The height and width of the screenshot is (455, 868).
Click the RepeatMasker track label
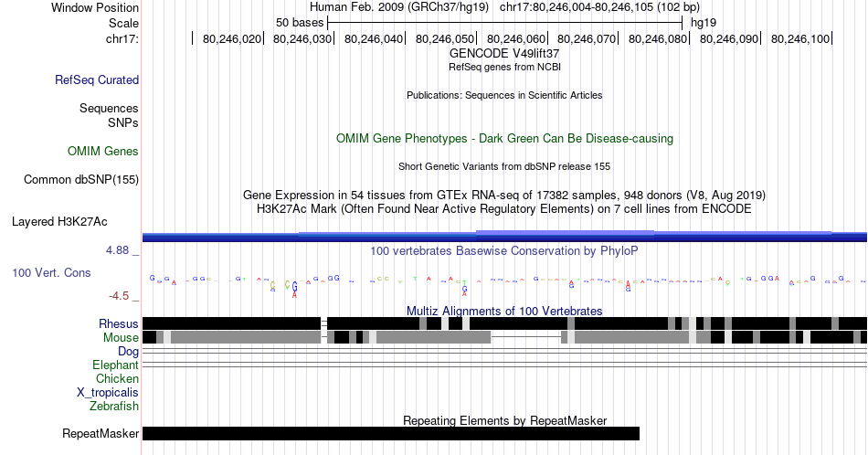point(101,433)
